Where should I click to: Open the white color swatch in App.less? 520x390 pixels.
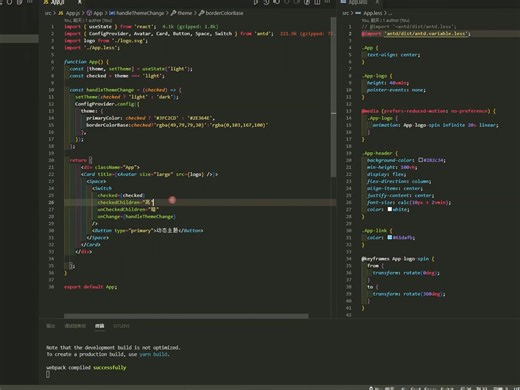tap(390, 209)
